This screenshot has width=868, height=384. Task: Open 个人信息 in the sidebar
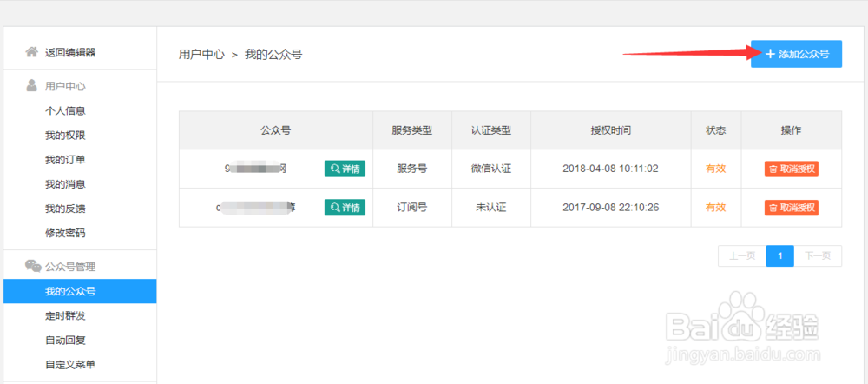[65, 111]
